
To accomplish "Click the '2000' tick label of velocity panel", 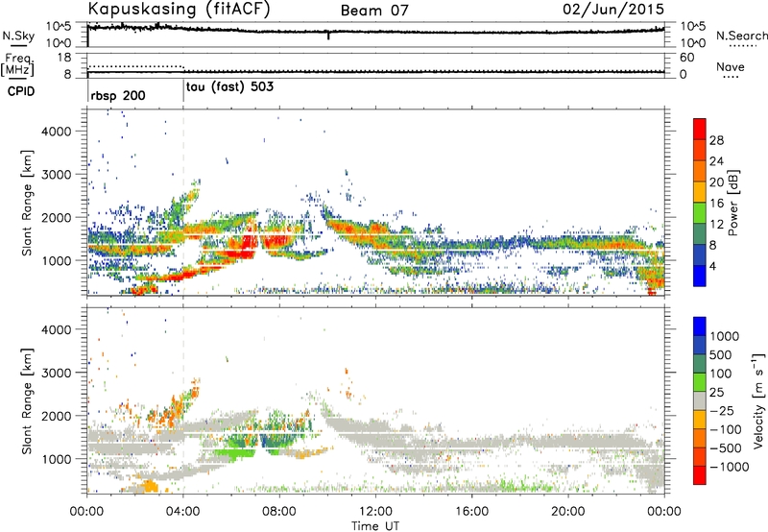I will point(56,416).
